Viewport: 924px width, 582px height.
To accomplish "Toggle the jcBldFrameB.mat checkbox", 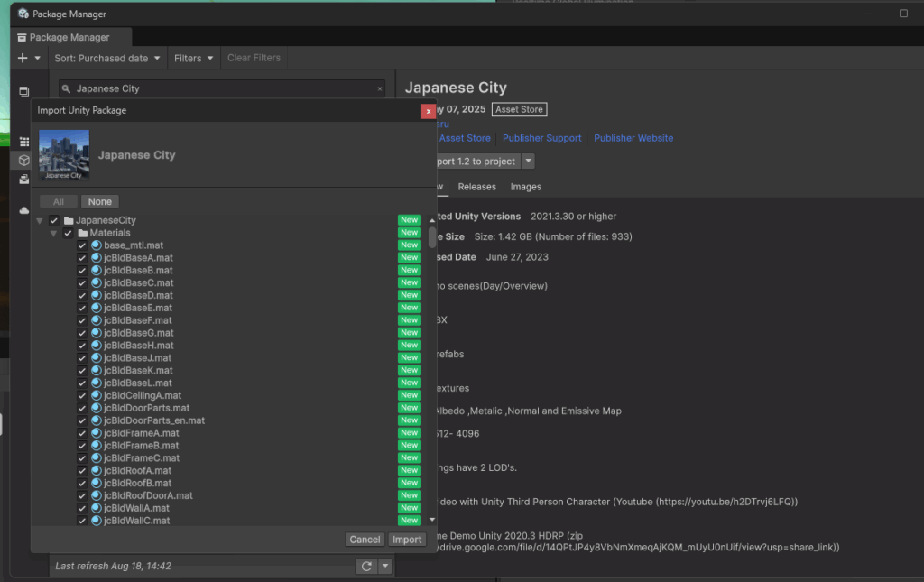I will coord(82,446).
